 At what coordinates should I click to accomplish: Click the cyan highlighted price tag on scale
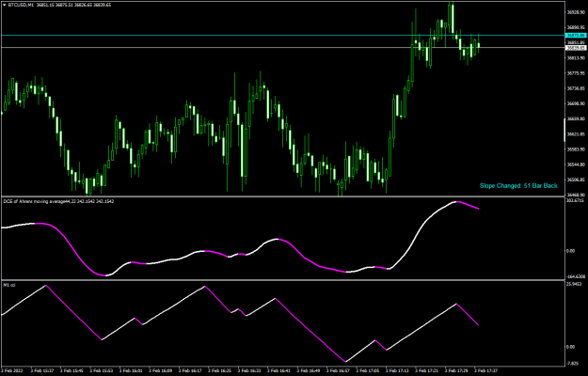point(576,35)
